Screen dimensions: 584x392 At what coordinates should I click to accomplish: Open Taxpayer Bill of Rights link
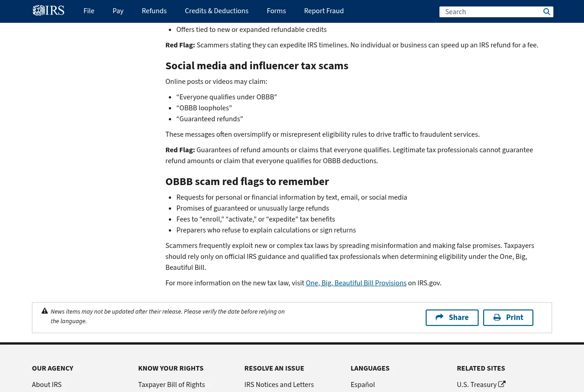pyautogui.click(x=172, y=385)
